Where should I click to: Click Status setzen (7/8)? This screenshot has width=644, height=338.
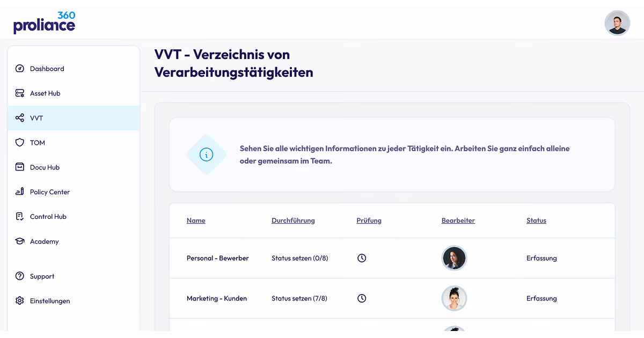299,298
